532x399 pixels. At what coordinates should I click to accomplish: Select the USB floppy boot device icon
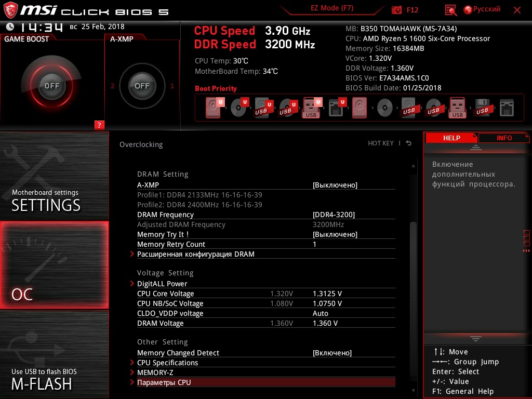click(x=482, y=108)
